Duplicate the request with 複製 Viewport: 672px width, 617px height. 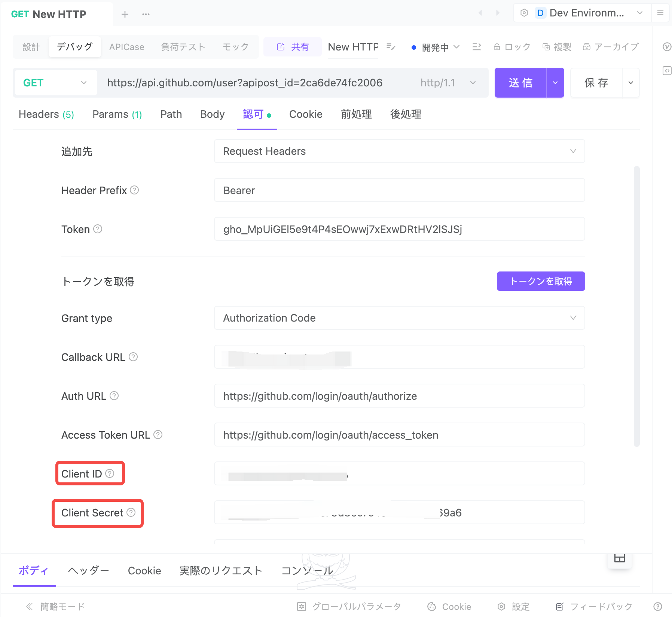(x=557, y=47)
